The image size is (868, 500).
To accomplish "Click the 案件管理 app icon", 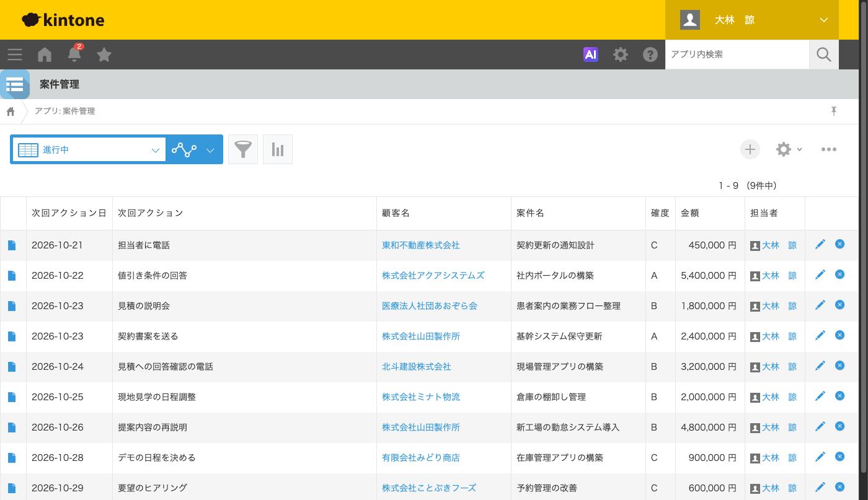I will tap(15, 84).
